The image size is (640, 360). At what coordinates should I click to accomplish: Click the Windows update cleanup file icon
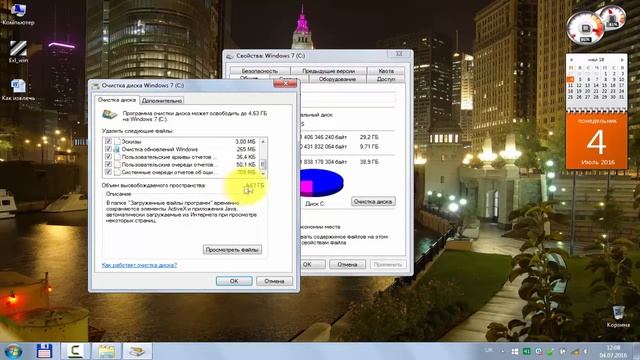click(x=117, y=149)
